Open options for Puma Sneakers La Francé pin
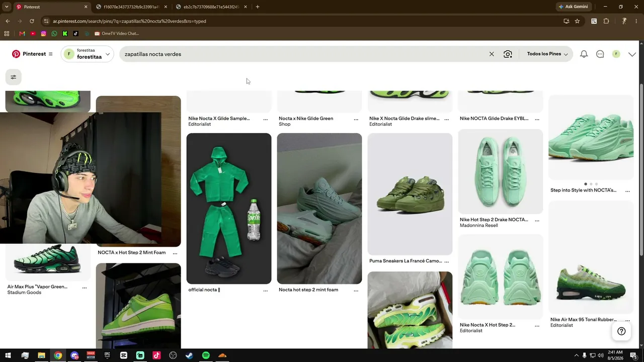This screenshot has width=644, height=362. tap(446, 261)
